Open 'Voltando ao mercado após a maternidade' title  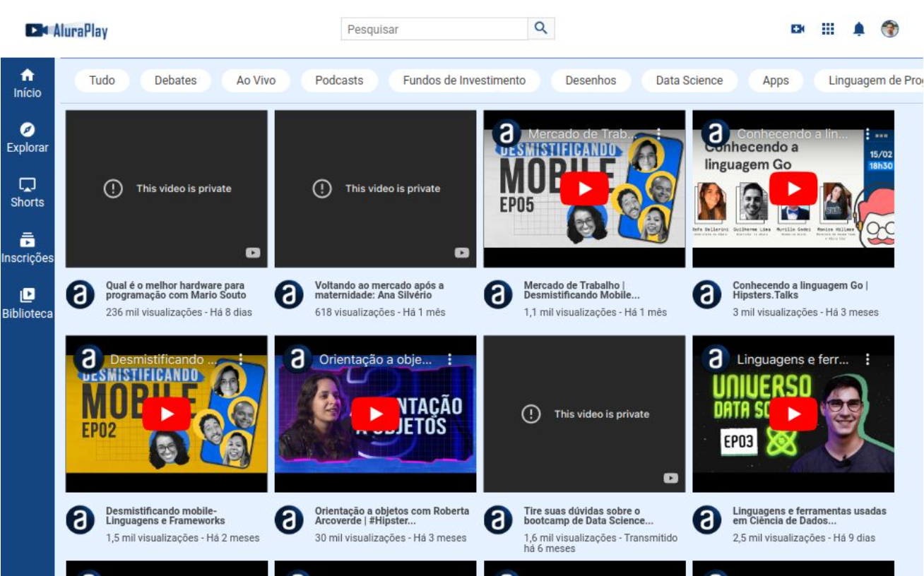[x=379, y=290]
